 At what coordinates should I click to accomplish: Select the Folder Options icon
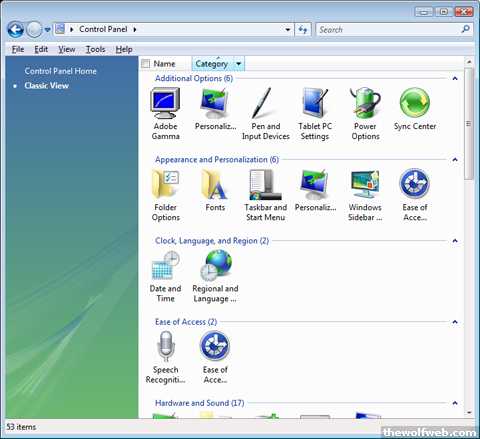click(x=165, y=184)
